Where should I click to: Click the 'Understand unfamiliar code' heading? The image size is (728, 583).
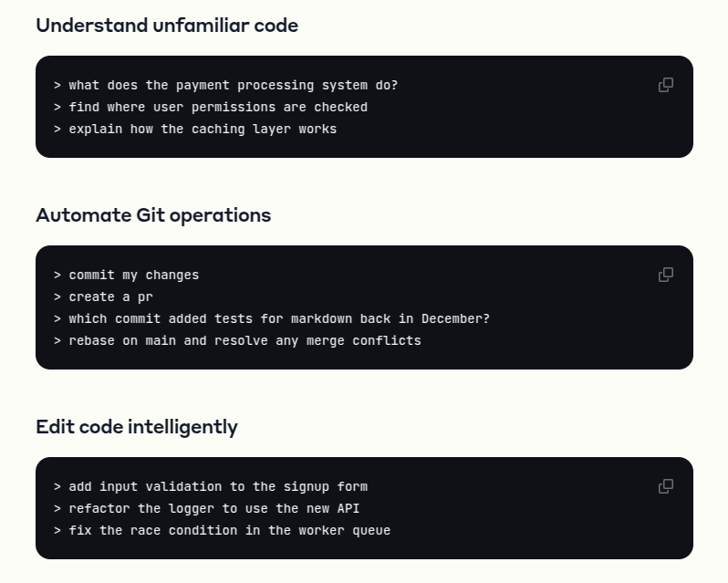(x=167, y=26)
